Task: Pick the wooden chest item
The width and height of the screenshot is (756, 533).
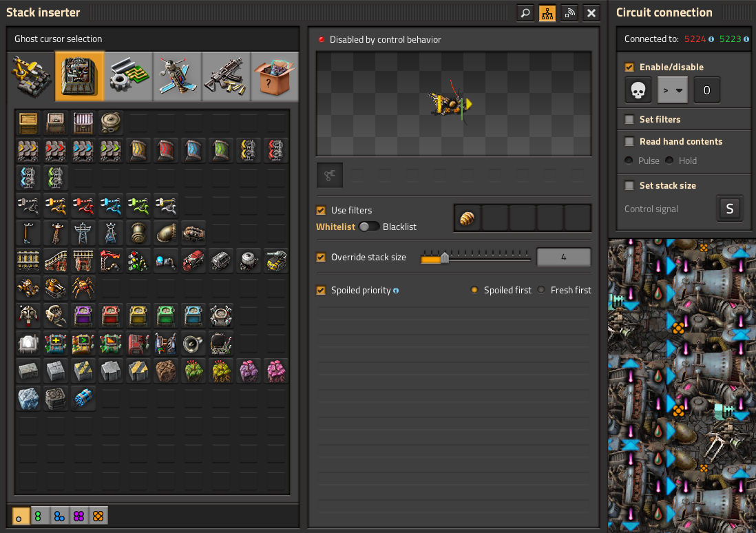Action: click(x=28, y=123)
